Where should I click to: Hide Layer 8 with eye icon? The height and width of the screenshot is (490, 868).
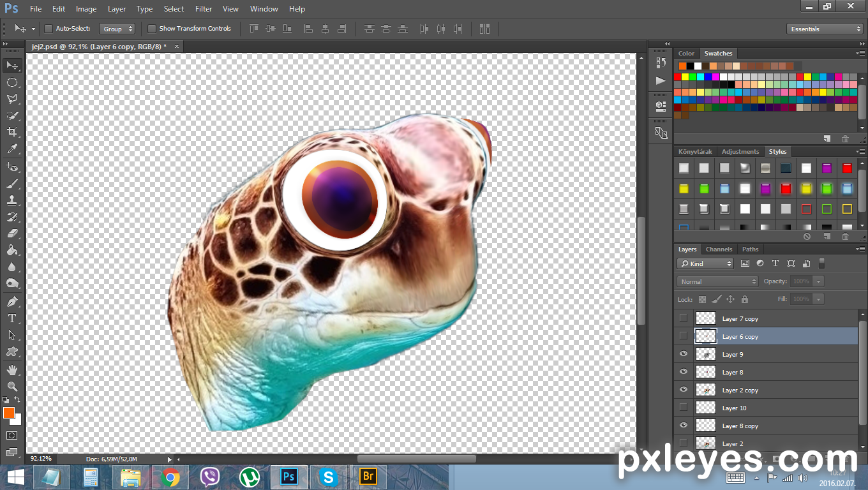click(684, 372)
